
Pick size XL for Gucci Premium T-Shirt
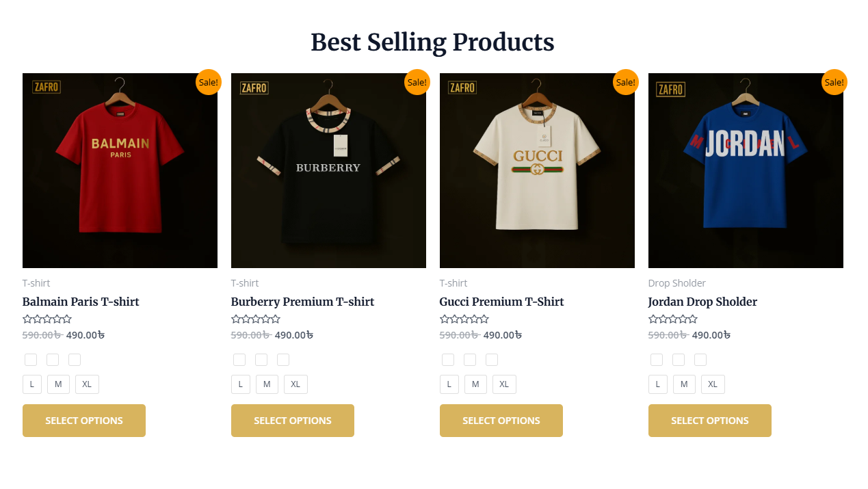[x=504, y=384]
